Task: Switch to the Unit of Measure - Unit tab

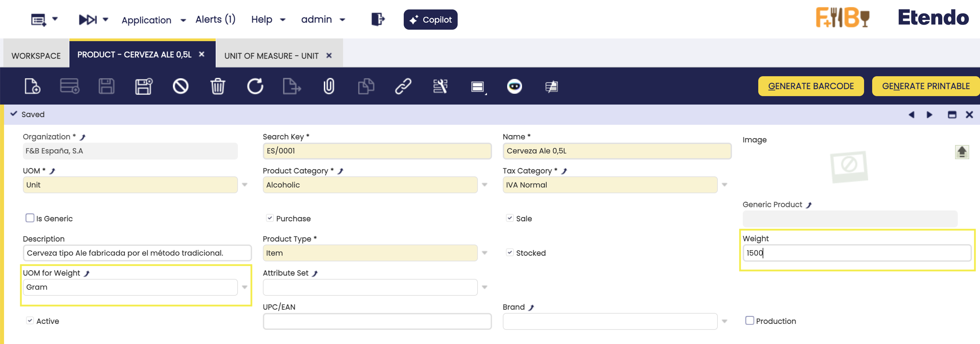Action: tap(271, 56)
